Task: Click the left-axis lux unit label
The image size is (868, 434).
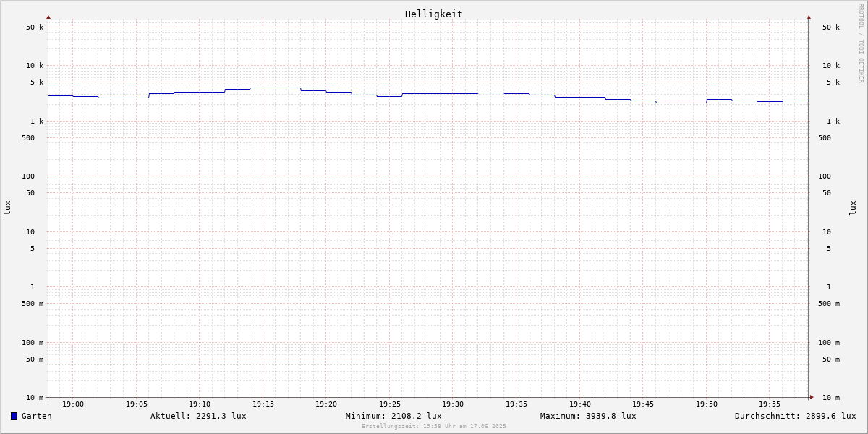Action: [x=7, y=208]
